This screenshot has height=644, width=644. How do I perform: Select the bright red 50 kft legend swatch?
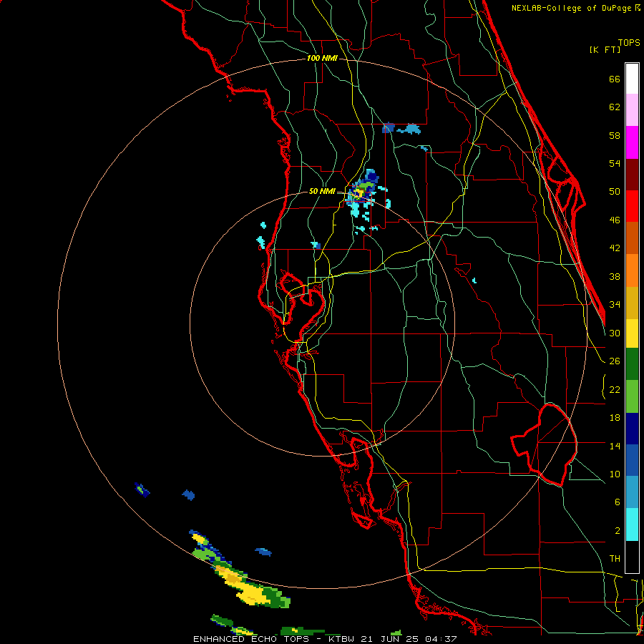[x=632, y=206]
